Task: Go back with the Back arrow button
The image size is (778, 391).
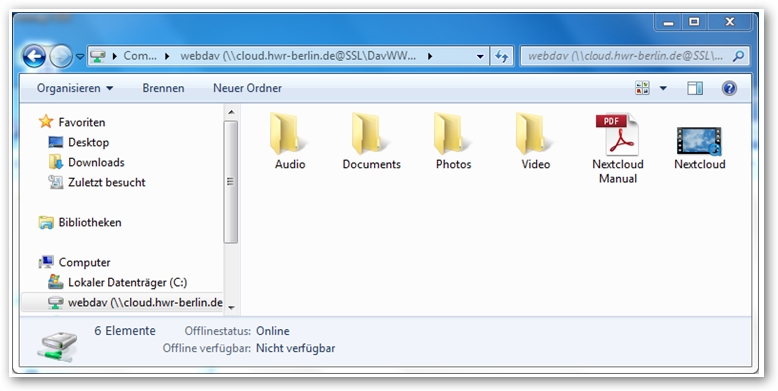Action: 34,57
